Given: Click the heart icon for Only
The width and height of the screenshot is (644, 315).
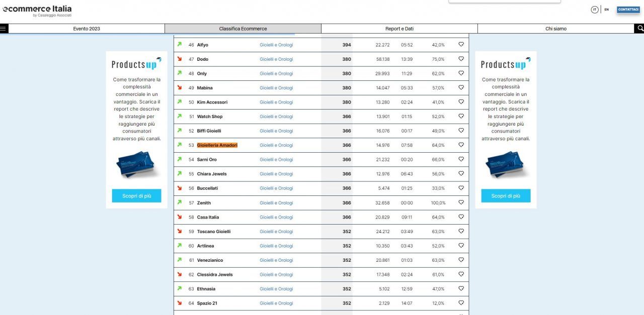Looking at the screenshot, I should point(461,73).
